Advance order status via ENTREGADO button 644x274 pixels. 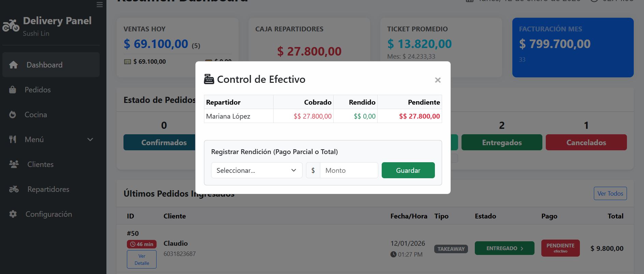pos(504,248)
